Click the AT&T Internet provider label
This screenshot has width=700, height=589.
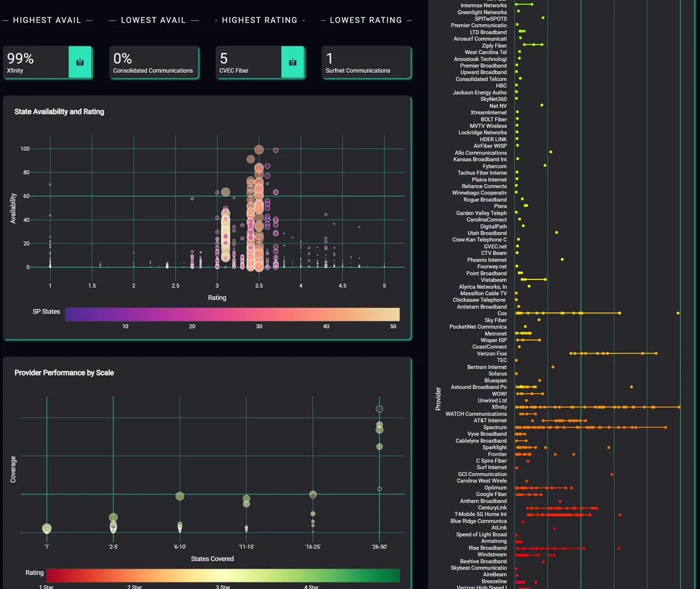click(x=490, y=421)
